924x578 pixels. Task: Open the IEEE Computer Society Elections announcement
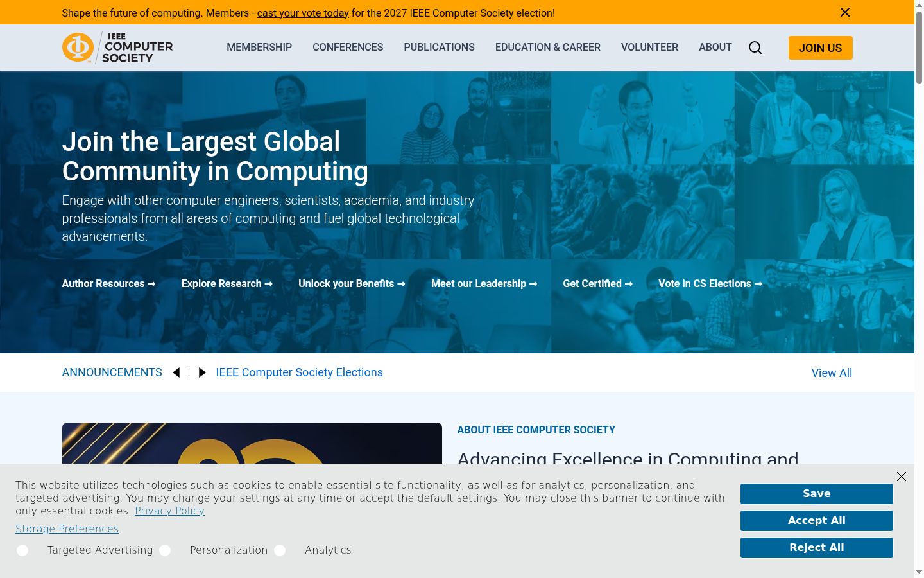(300, 372)
